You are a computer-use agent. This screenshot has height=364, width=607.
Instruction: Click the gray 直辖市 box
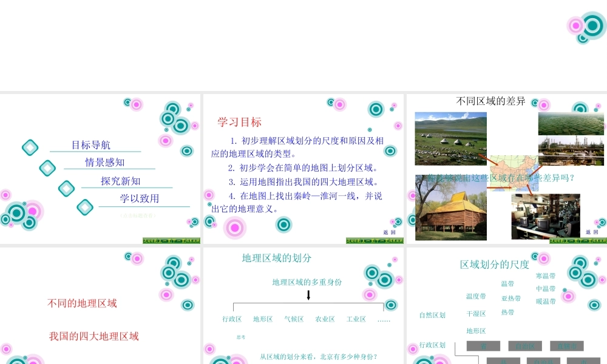567,346
